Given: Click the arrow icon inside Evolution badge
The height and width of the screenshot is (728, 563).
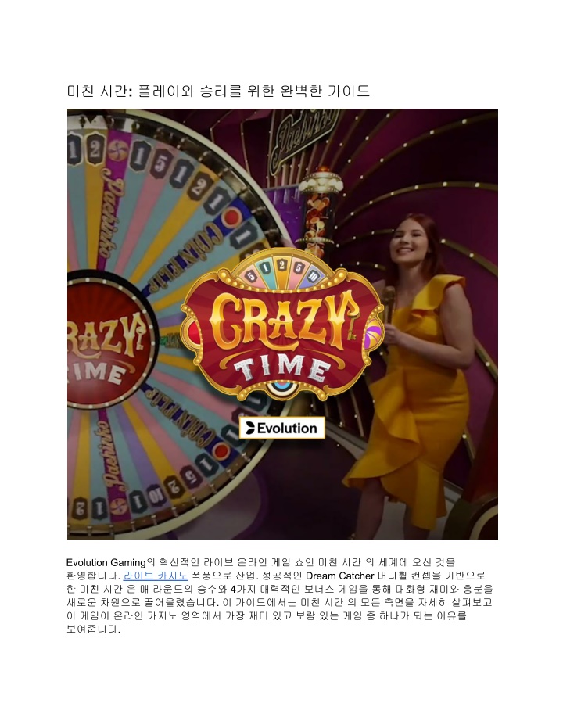Looking at the screenshot, I should [x=250, y=428].
